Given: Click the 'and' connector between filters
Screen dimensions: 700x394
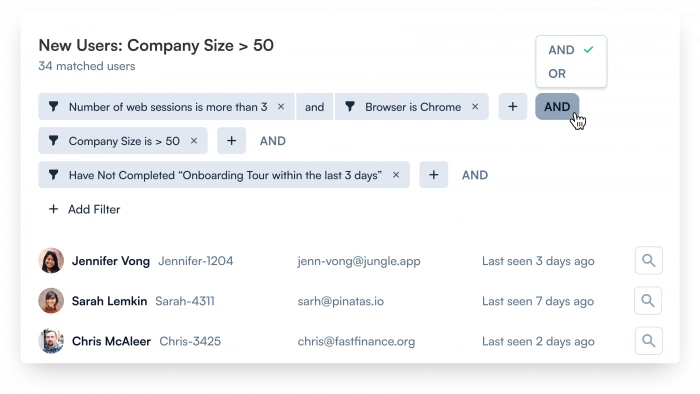Looking at the screenshot, I should (x=314, y=107).
